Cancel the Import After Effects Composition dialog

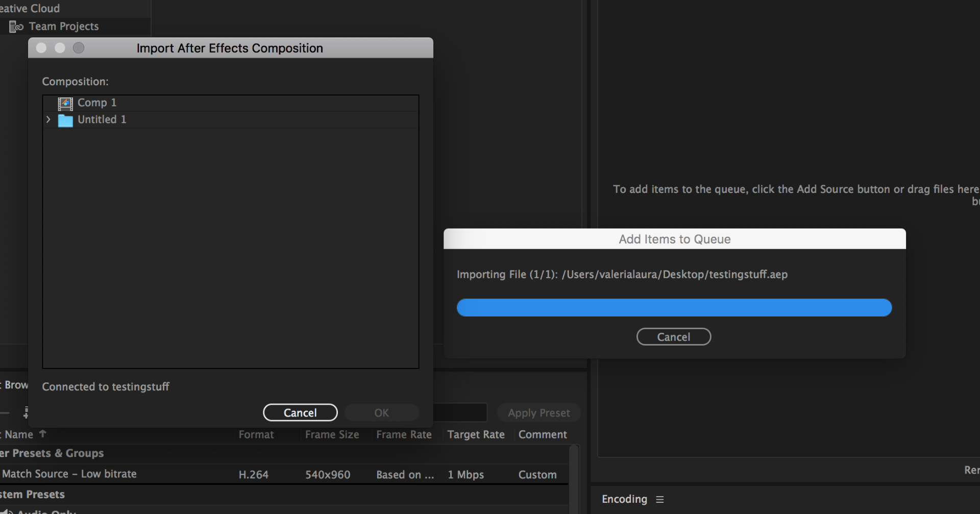click(300, 412)
